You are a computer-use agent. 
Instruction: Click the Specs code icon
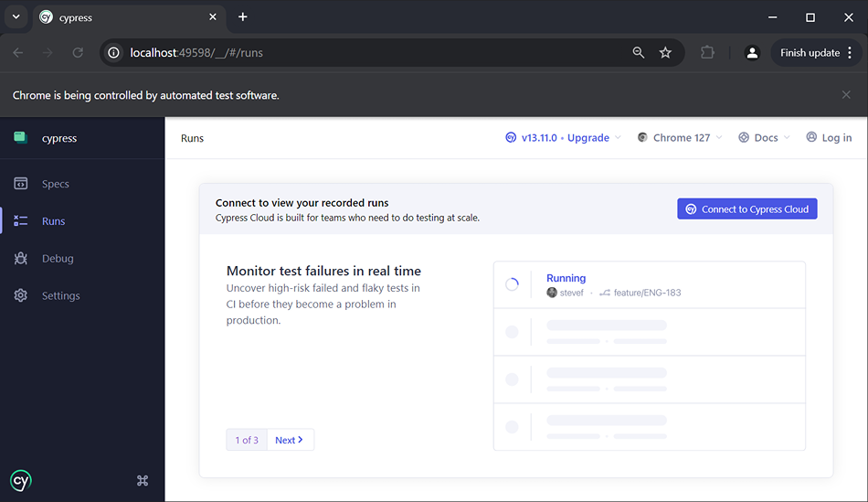(x=21, y=184)
